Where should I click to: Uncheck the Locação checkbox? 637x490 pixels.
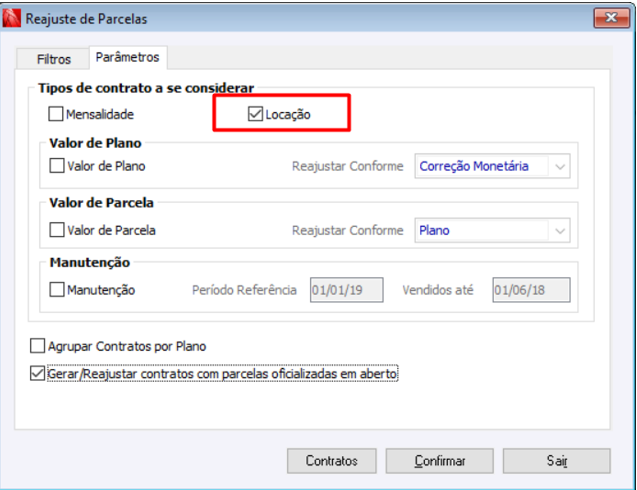tap(255, 115)
